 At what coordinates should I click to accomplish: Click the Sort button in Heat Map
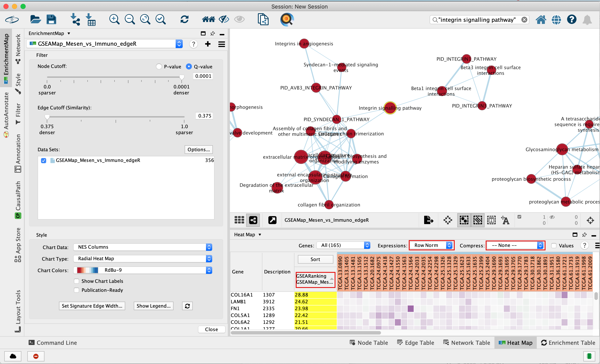[315, 260]
